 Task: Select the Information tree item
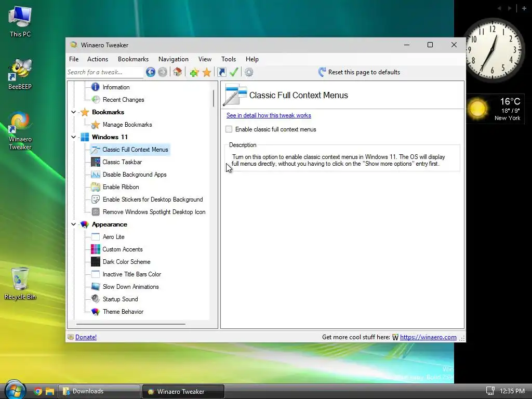click(116, 87)
